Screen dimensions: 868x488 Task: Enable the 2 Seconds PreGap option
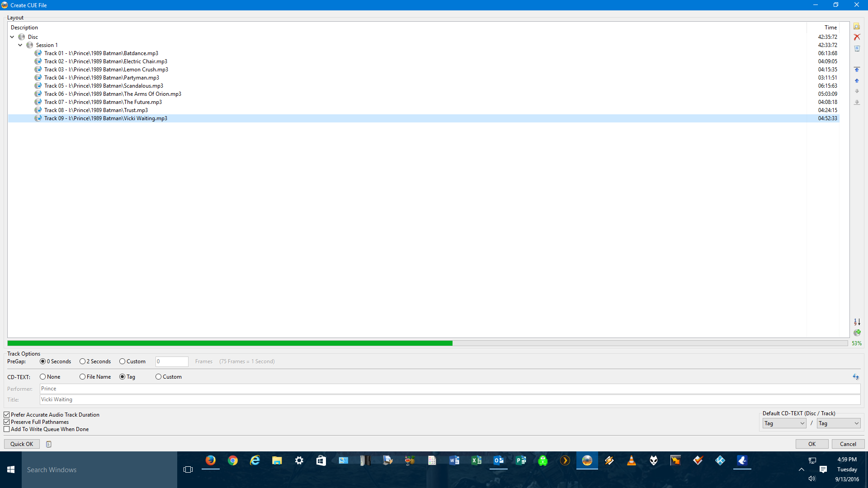click(83, 361)
